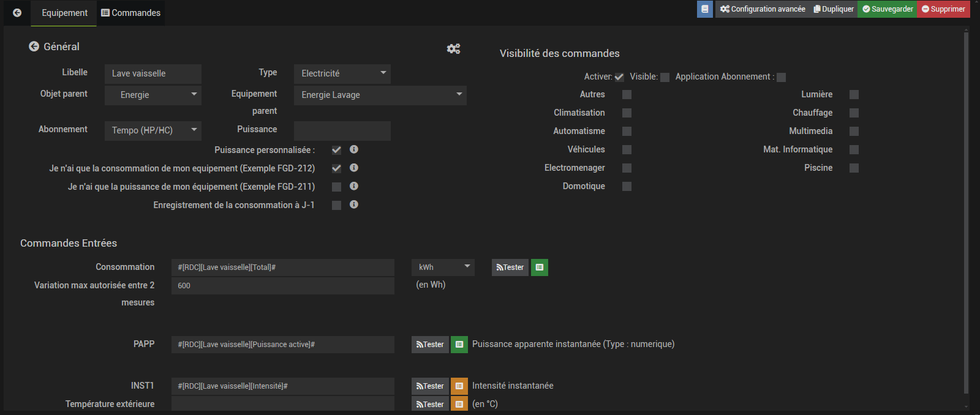The image size is (980, 415).
Task: Click the gears icon beside Général section
Action: (453, 49)
